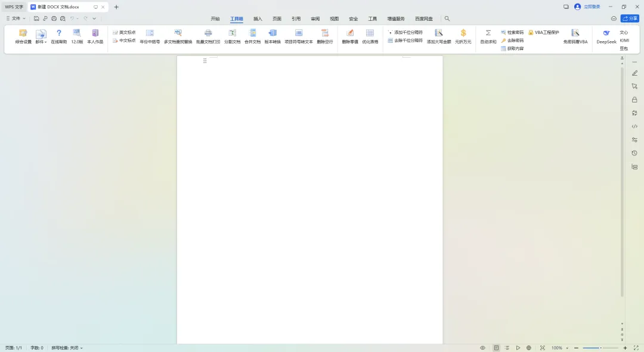Click the ribbon search magnifier
This screenshot has height=352, width=644.
click(x=447, y=18)
